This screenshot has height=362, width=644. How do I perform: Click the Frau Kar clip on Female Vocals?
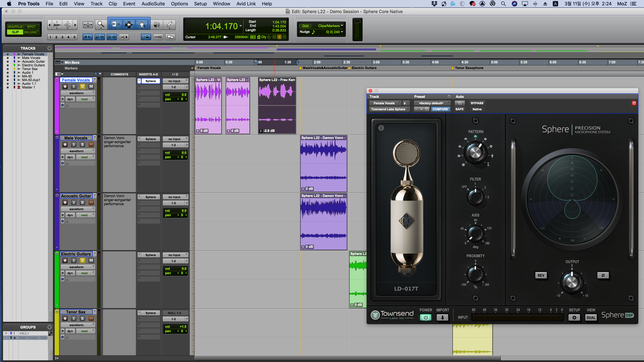coord(277,105)
